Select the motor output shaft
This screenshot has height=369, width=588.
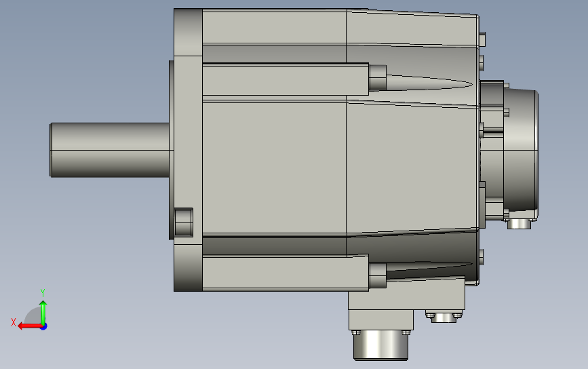click(109, 150)
